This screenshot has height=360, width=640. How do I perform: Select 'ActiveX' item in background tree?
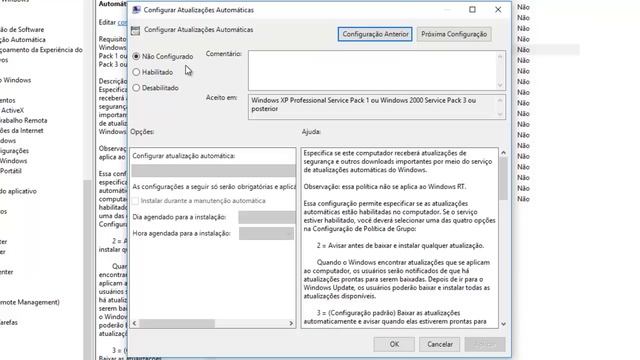pos(12,110)
